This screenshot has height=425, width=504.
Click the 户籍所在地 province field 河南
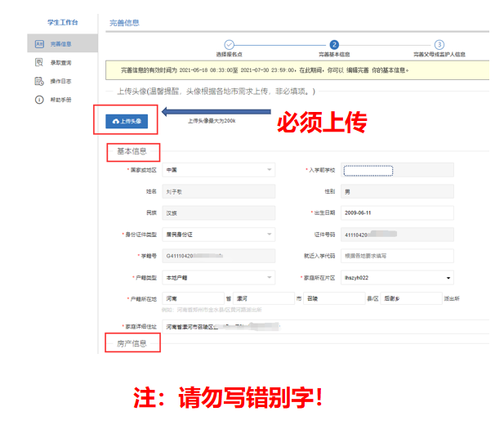(193, 298)
